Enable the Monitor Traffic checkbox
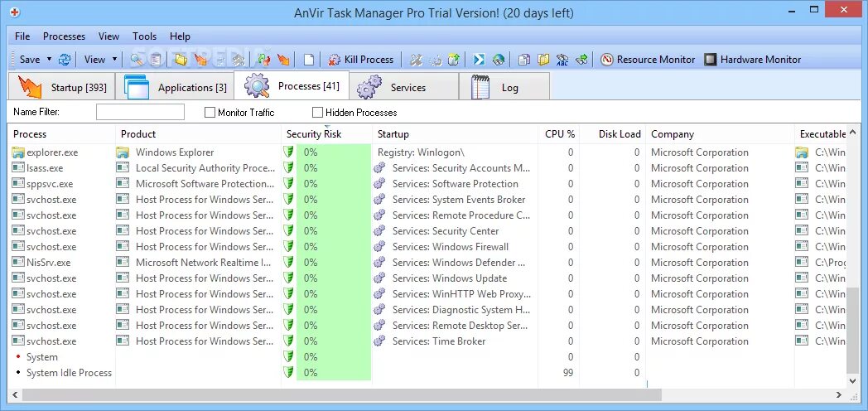Viewport: 868px width, 411px height. point(210,112)
